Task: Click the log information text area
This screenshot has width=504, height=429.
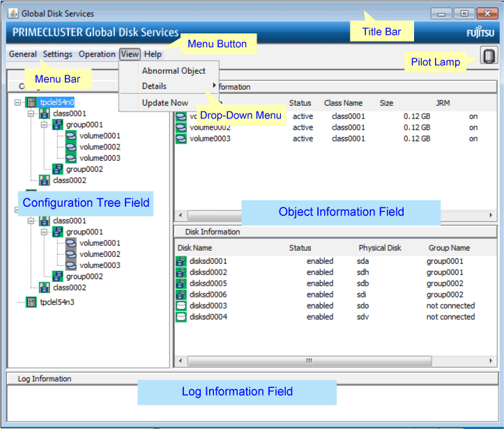Action: pos(252,403)
